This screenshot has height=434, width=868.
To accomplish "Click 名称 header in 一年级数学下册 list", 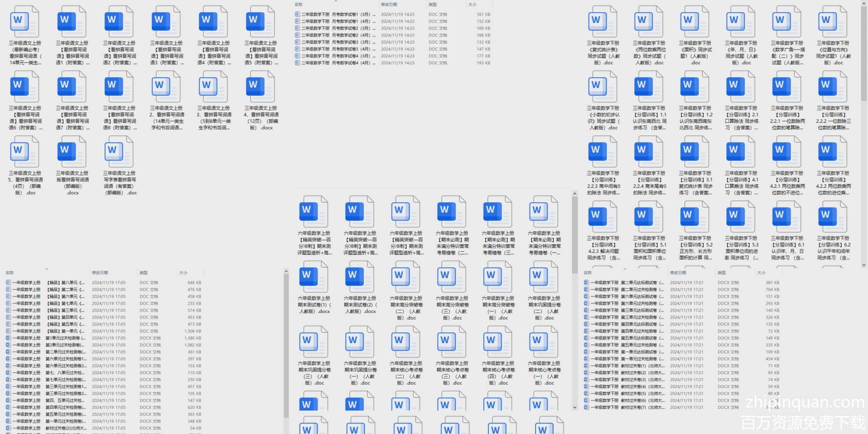I will point(588,273).
